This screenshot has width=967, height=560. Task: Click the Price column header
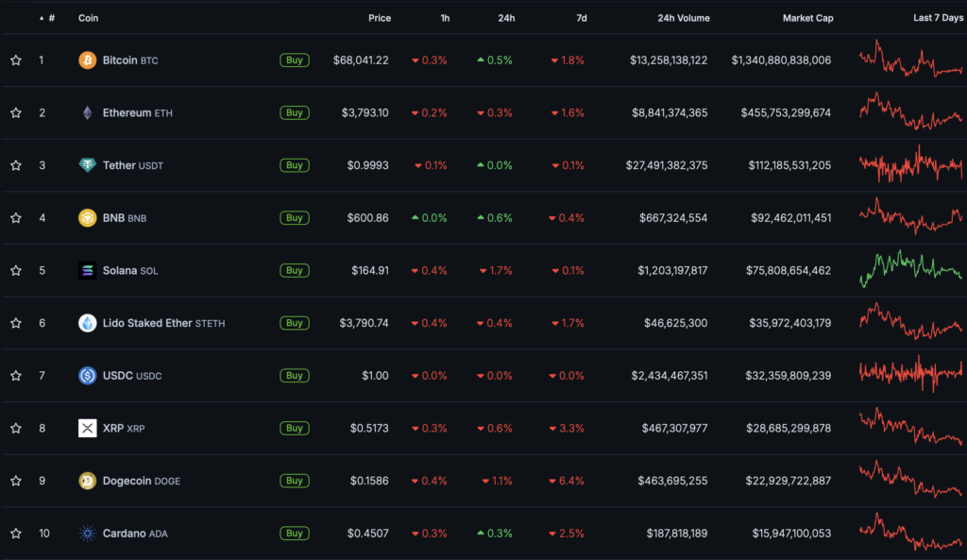(380, 18)
